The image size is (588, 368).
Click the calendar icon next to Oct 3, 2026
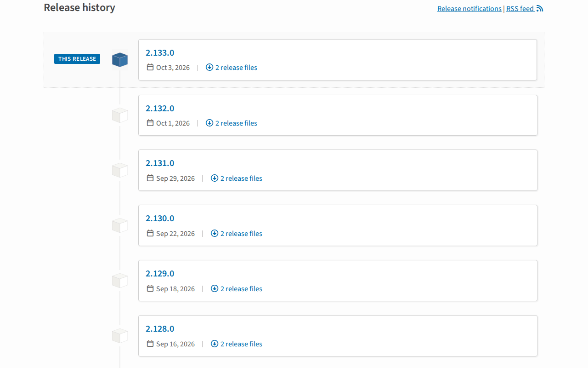coord(150,67)
